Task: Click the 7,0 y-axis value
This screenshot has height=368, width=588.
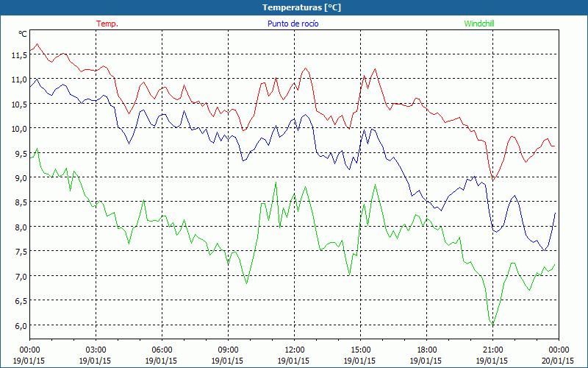Action: [21, 277]
